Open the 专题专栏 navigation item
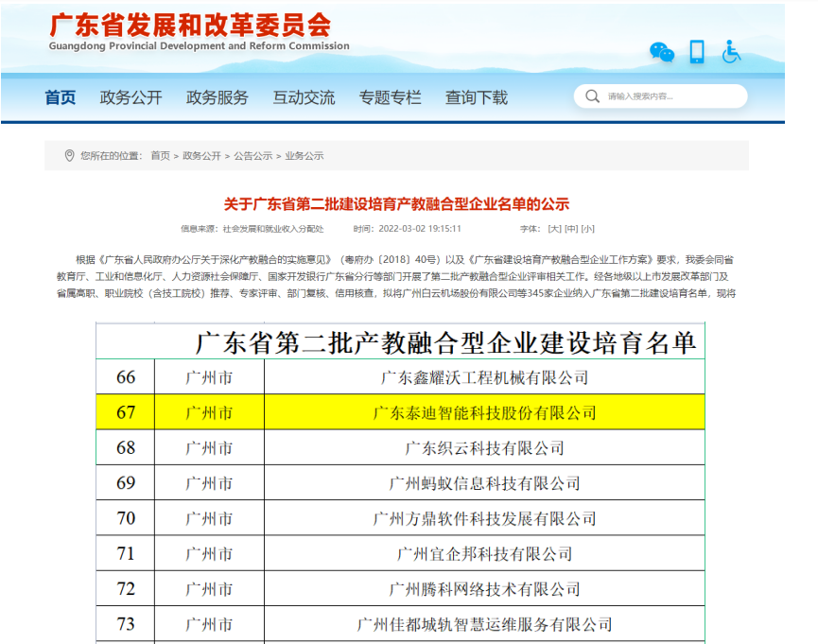The width and height of the screenshot is (818, 644). 390,97
